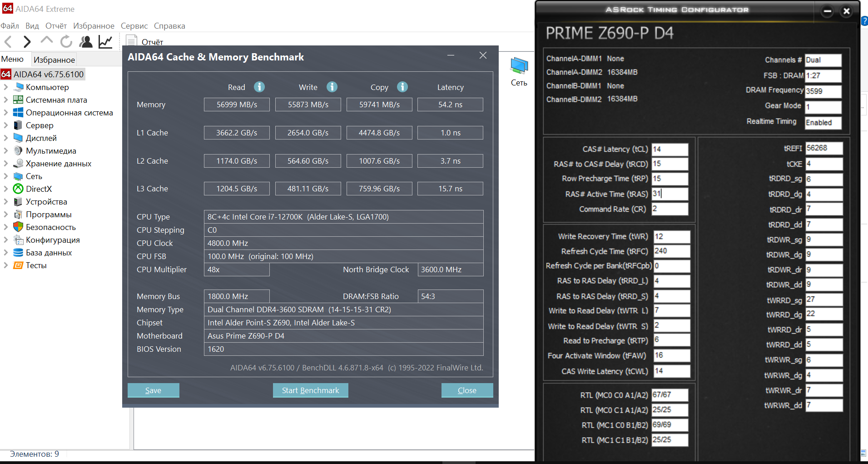Click the Тесты tree icon
Screen dimensions: 868x464
coord(18,265)
